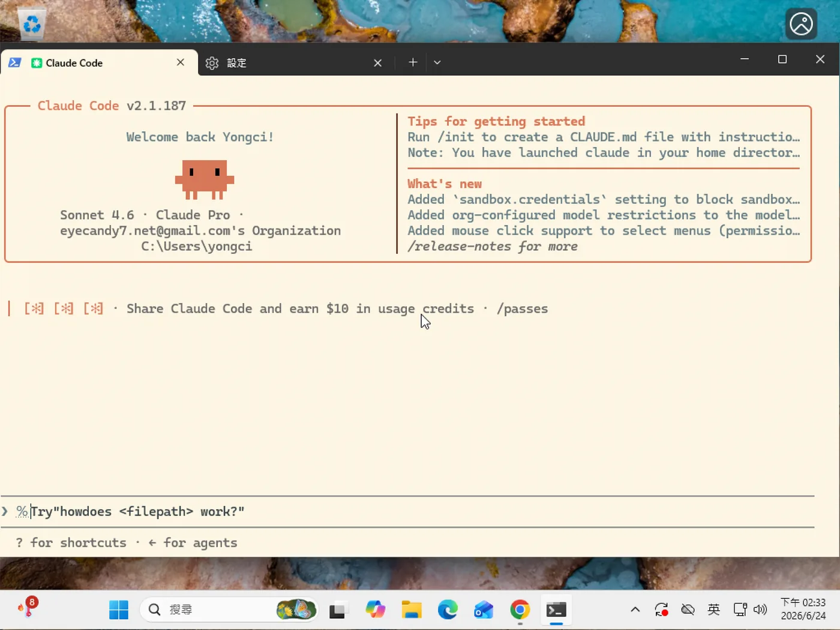Open File Explorer from the taskbar
The width and height of the screenshot is (840, 630).
point(412,610)
